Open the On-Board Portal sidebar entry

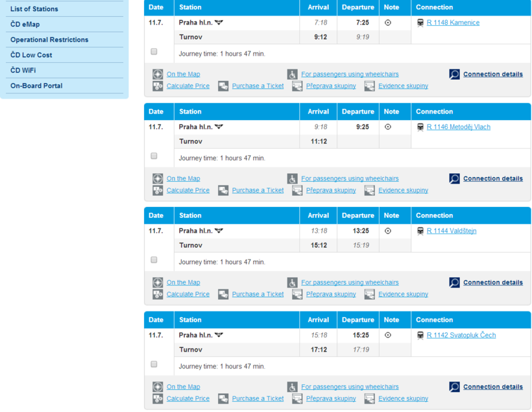tap(36, 86)
